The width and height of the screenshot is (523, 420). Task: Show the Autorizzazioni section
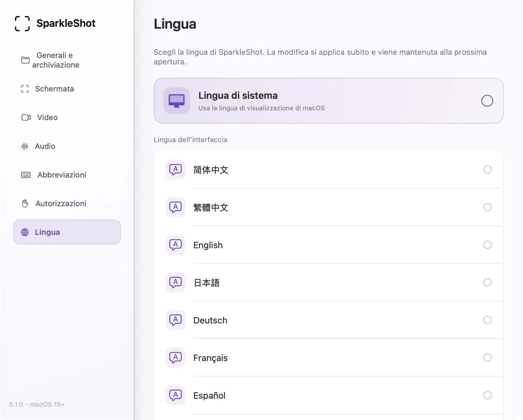67,203
